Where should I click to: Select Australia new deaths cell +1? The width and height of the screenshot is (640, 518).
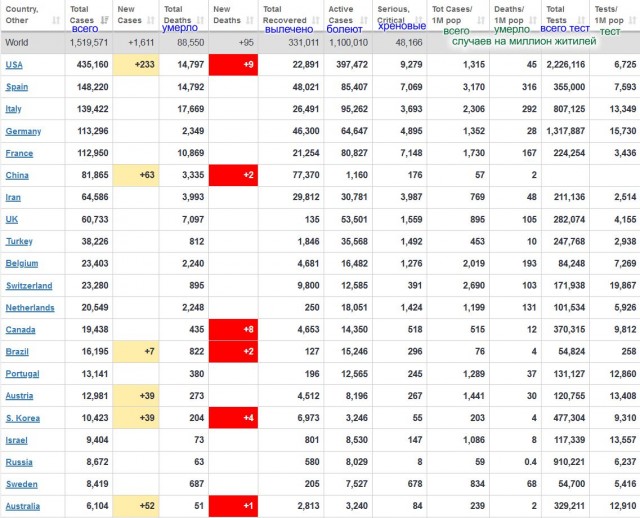pos(233,506)
